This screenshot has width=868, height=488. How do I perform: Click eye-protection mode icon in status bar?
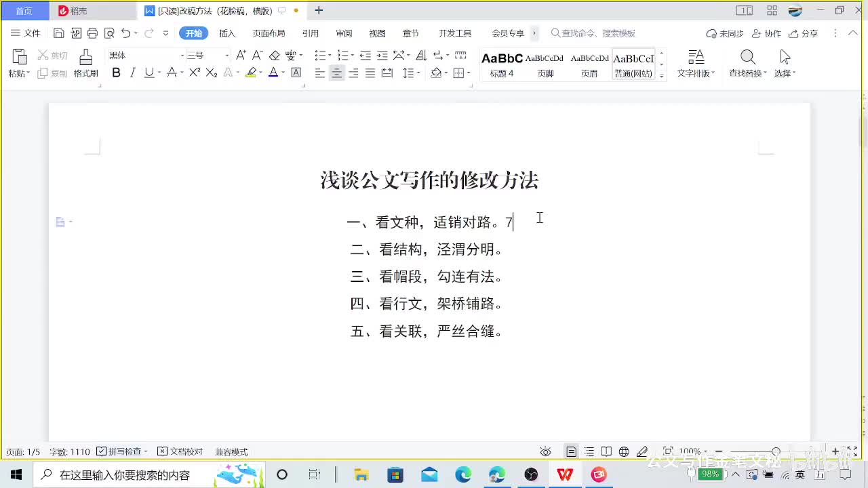[x=546, y=451]
